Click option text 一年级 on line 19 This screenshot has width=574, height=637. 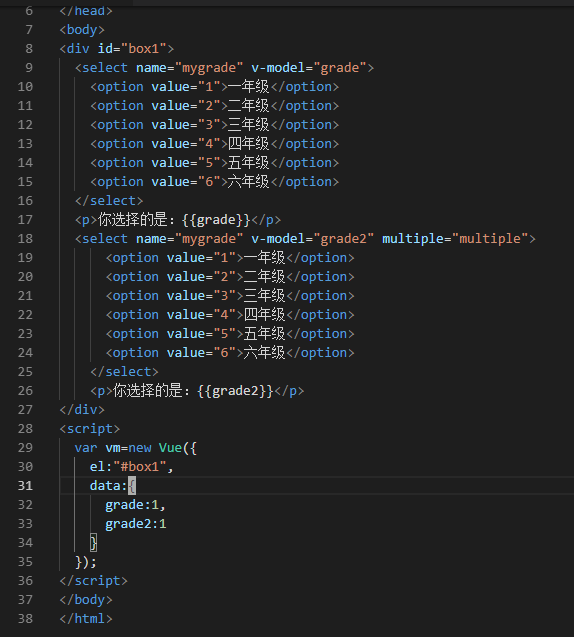(264, 258)
